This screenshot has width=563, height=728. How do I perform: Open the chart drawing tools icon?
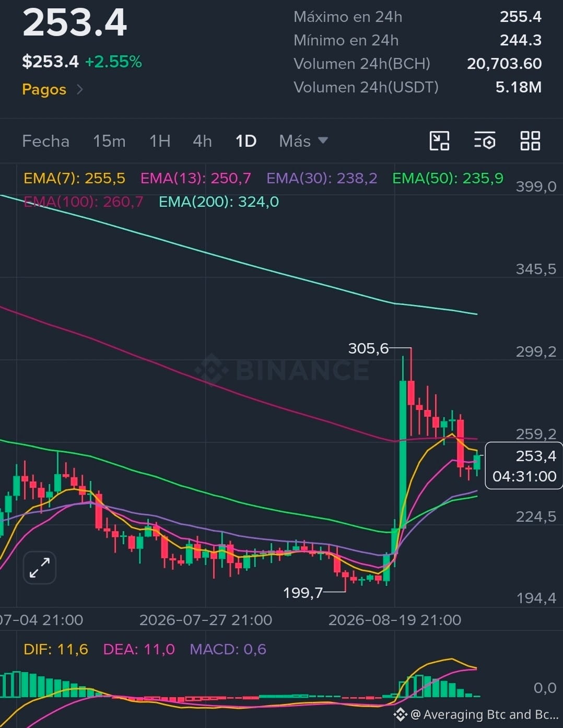point(439,141)
